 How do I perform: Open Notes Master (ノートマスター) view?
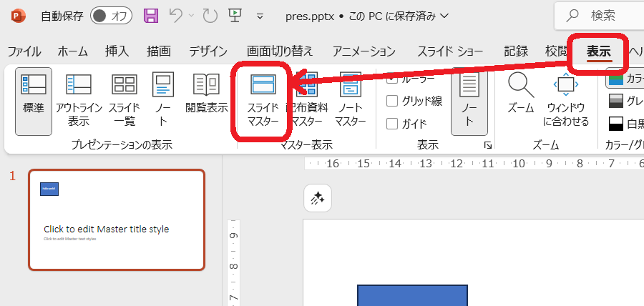(x=351, y=100)
